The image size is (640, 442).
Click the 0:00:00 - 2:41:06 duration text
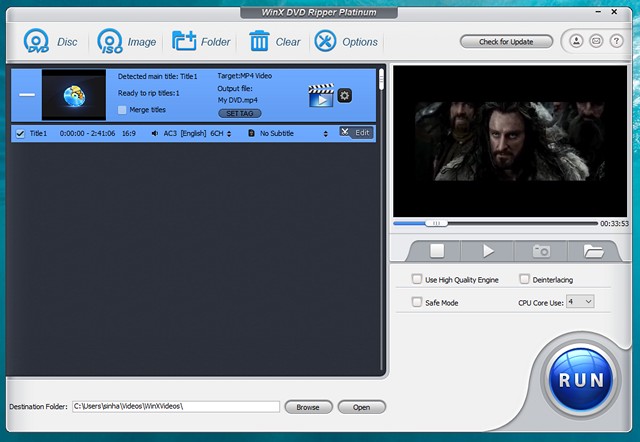coord(87,133)
